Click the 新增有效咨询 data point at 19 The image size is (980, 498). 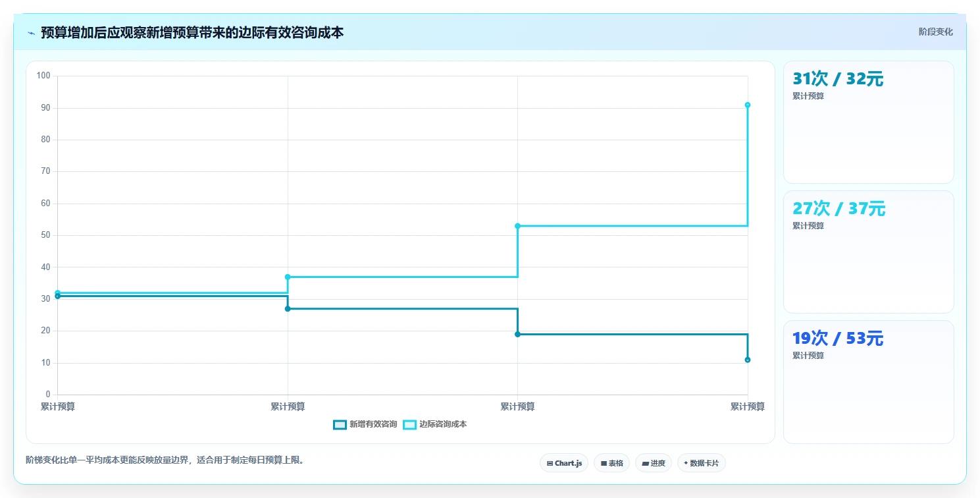(x=517, y=335)
